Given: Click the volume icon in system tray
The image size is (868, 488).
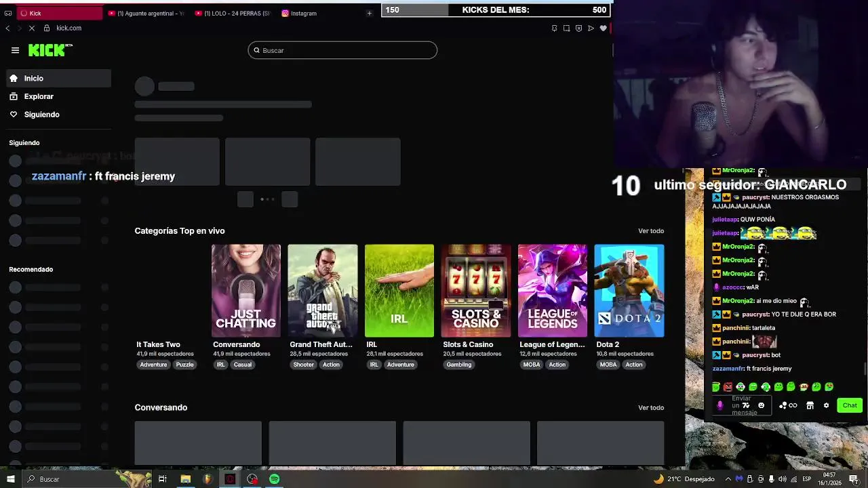Looking at the screenshot, I should (783, 479).
